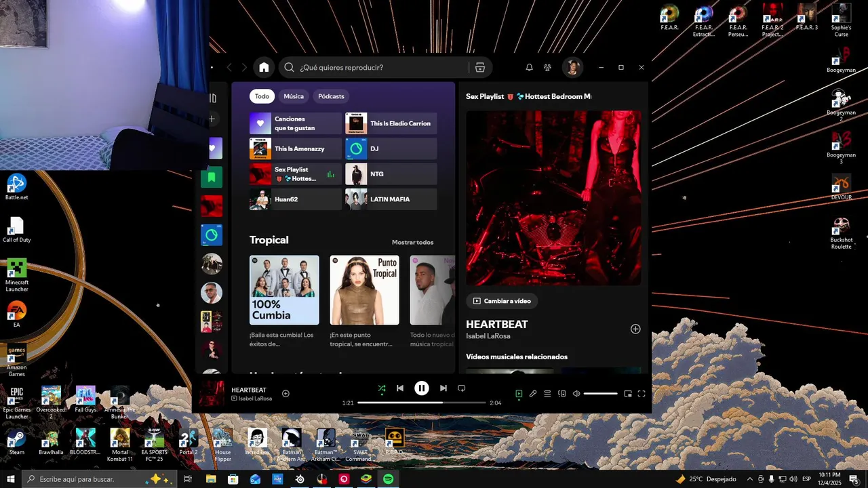Skip to the previous track
This screenshot has width=868, height=488.
[x=400, y=388]
